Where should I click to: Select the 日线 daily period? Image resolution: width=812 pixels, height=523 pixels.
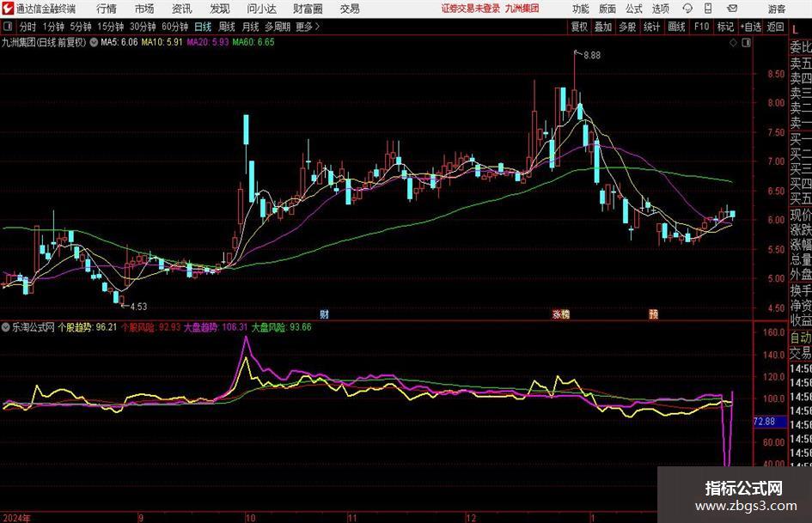203,27
